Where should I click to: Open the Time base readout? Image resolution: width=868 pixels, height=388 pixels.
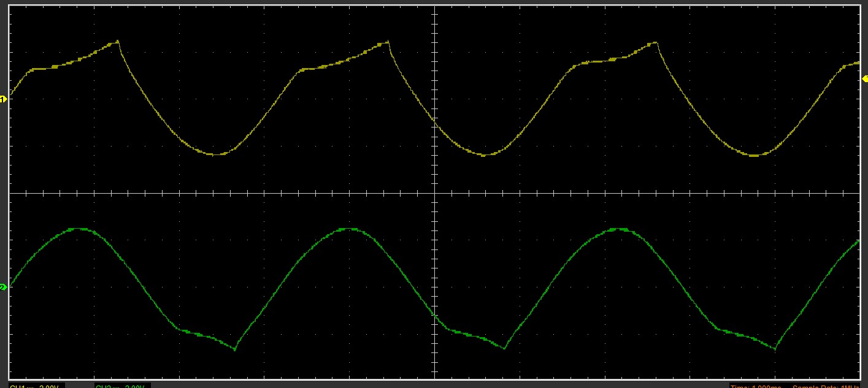(x=756, y=386)
